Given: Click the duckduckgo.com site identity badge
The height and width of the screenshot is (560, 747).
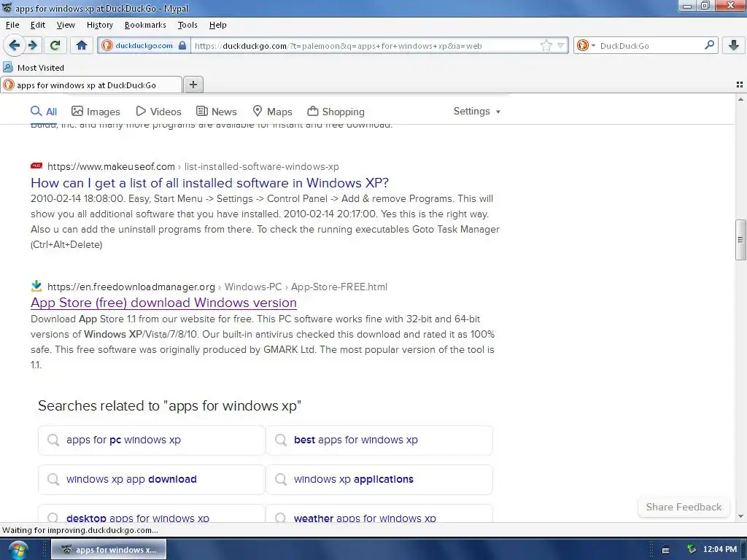Looking at the screenshot, I should pos(144,46).
